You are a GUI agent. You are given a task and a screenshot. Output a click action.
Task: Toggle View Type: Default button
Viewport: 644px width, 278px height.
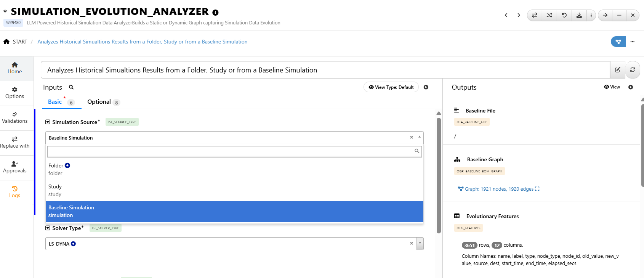tap(391, 87)
